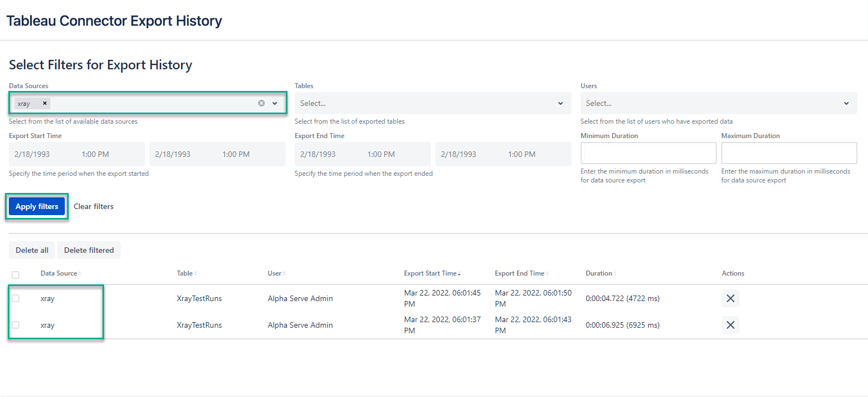Delete the first xray export record
868x397 pixels.
click(730, 298)
